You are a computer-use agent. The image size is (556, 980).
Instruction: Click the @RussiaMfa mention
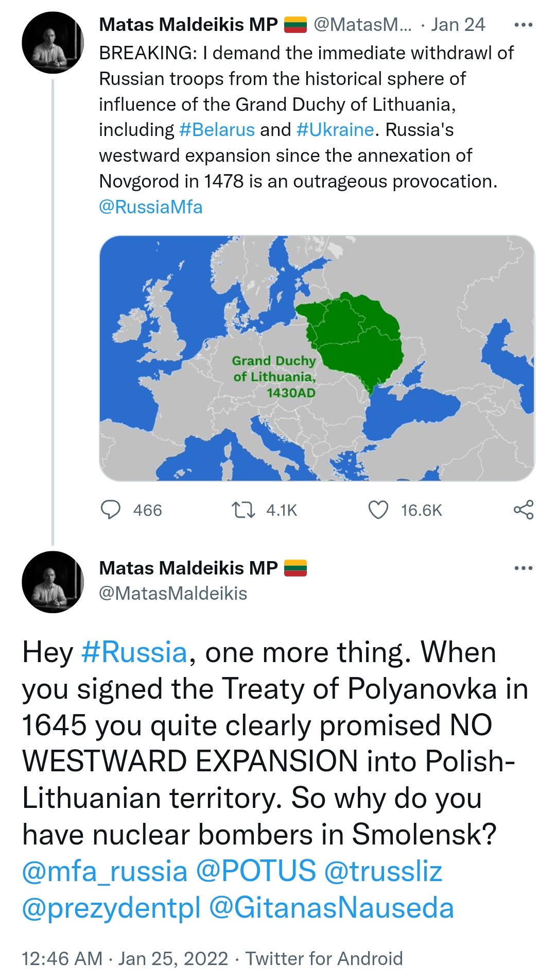(151, 207)
